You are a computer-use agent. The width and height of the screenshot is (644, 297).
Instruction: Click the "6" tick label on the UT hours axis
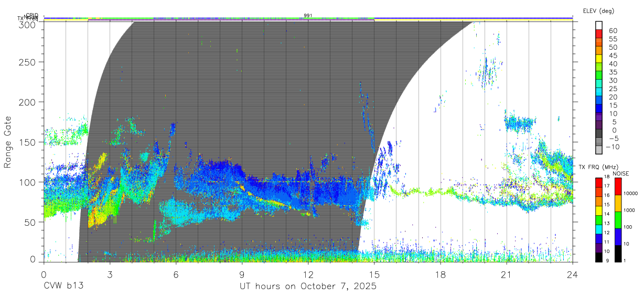point(176,274)
